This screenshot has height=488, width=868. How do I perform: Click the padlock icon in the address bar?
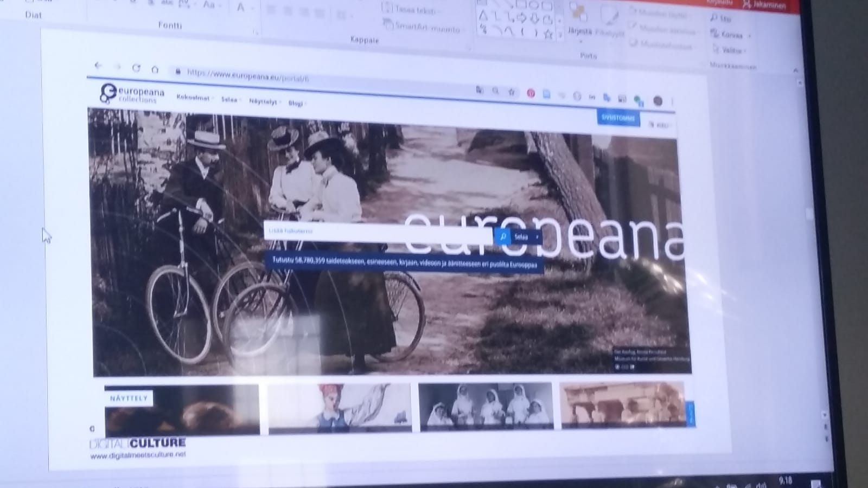tap(178, 71)
